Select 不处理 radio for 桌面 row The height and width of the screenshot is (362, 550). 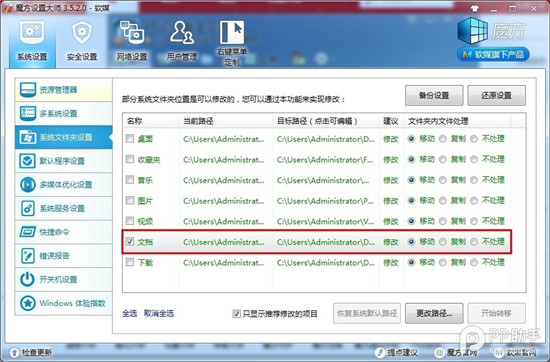474,139
